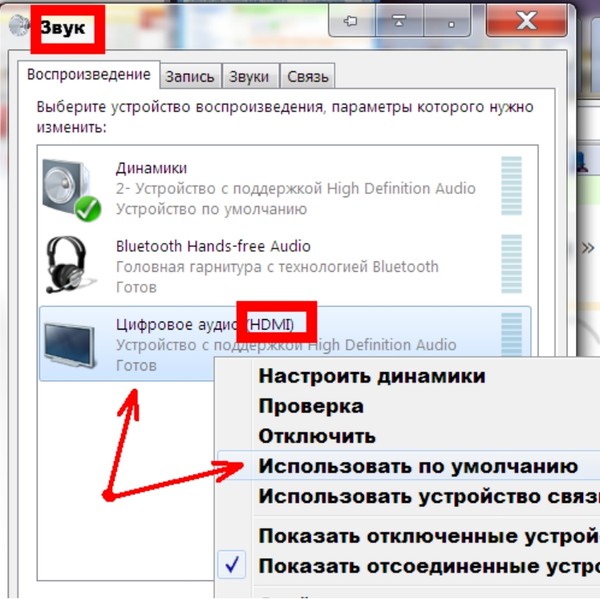Select Использовать по умолчанию menu entry
600x599 pixels.
(x=408, y=466)
